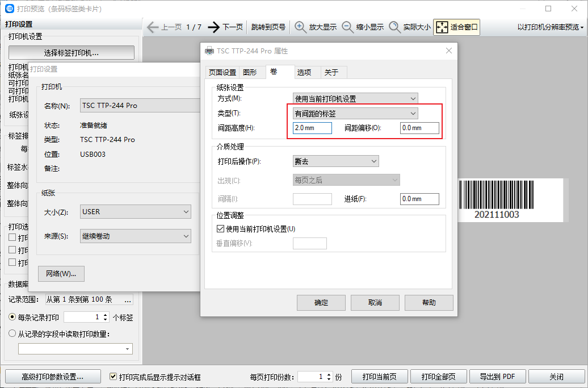The height and width of the screenshot is (388, 588).
Task: Open post-print action dropdown 打印后操作
Action: (x=335, y=161)
